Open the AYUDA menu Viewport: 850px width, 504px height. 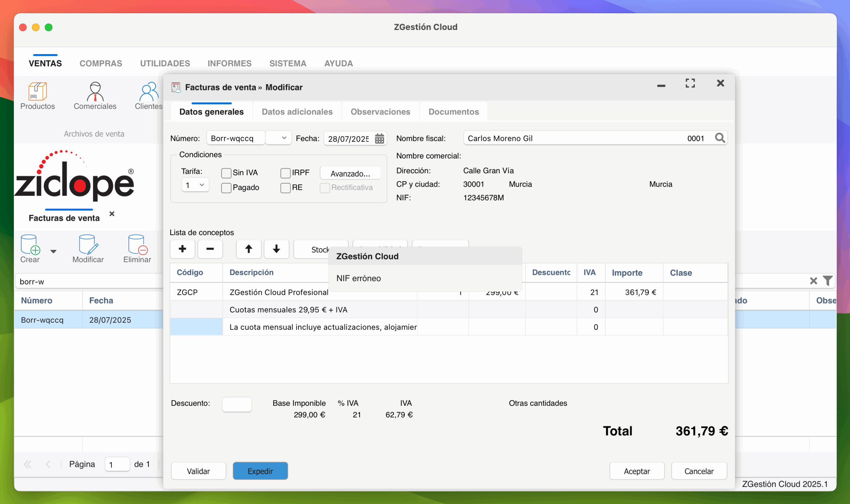click(339, 63)
